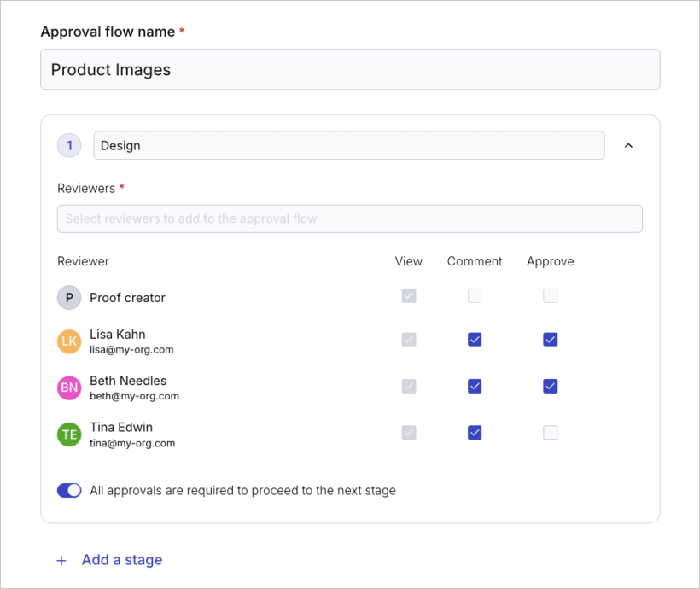Collapse the Design stage section

pyautogui.click(x=628, y=145)
